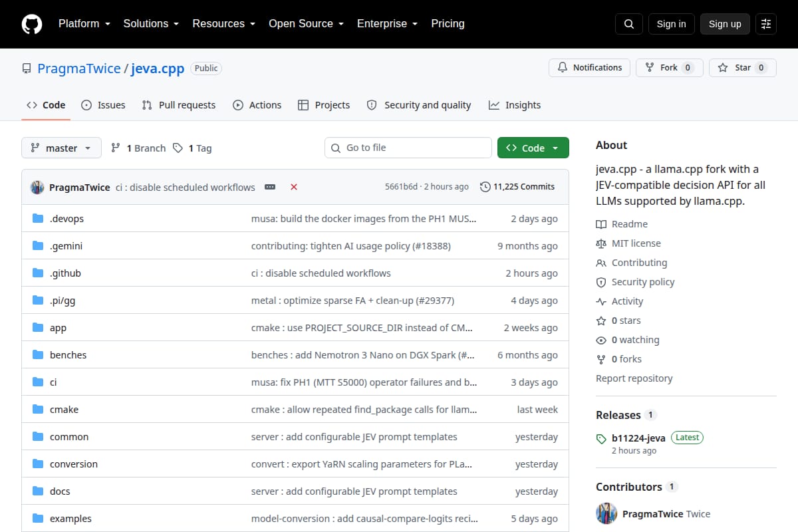Click the Sign up button
The width and height of the screenshot is (798, 532).
coord(725,24)
